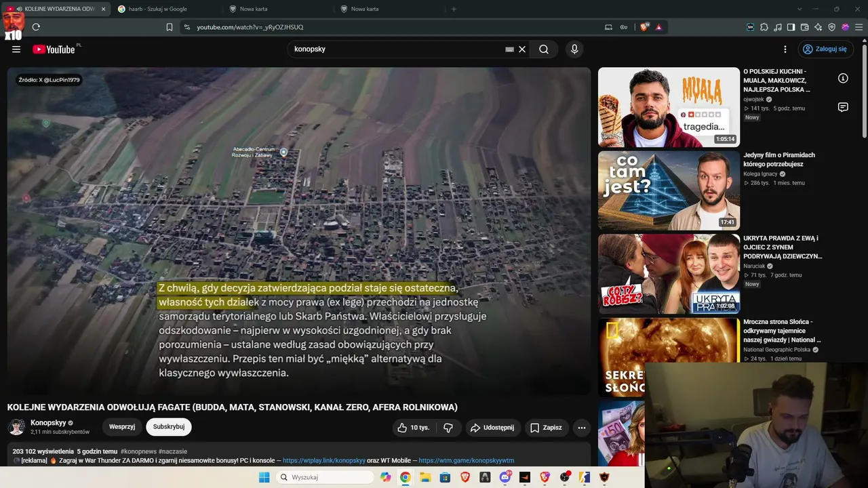Open the YouTube guide hamburger menu
The height and width of the screenshot is (488, 868).
click(16, 49)
